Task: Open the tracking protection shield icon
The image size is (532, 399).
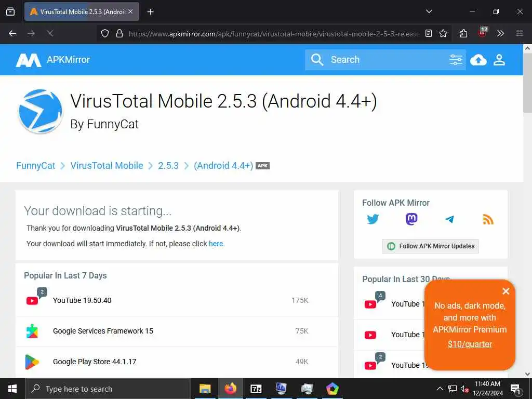Action: 105,33
